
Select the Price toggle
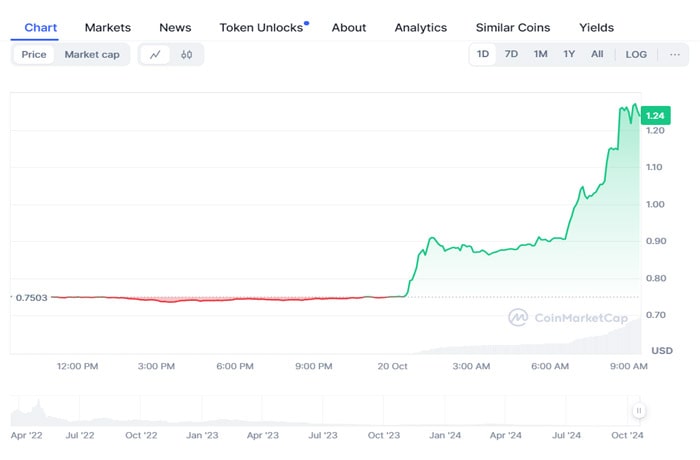(x=34, y=54)
